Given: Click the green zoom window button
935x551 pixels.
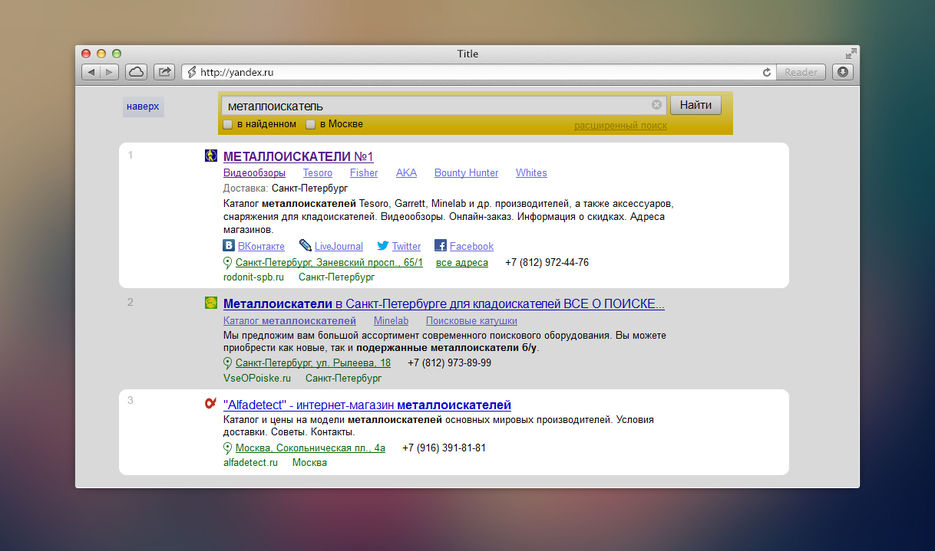Looking at the screenshot, I should [x=117, y=54].
